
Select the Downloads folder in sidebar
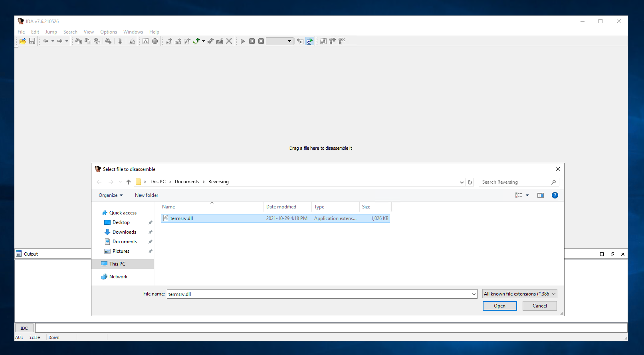tap(124, 232)
